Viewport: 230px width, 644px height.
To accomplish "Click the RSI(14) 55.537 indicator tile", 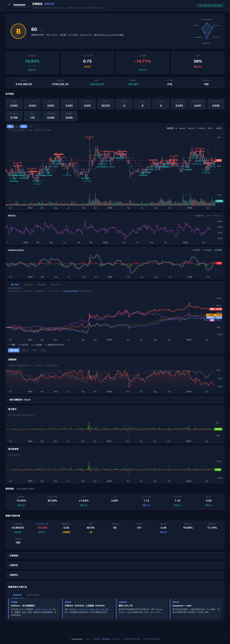I will click(106, 104).
